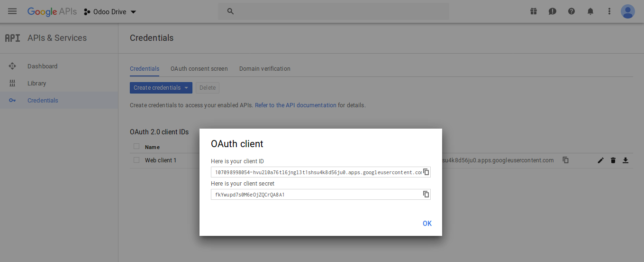Switch to OAuth consent screen tab
644x262 pixels.
pyautogui.click(x=199, y=69)
